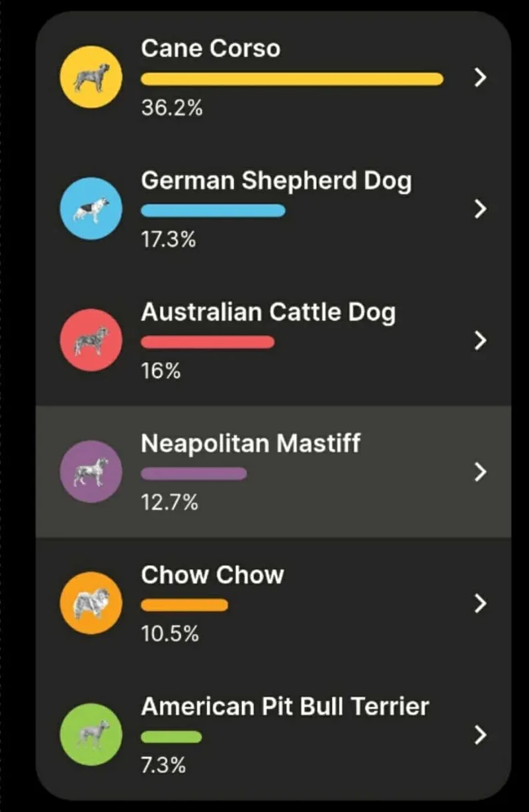Click the orange Chow Chow icon
The width and height of the screenshot is (529, 812).
coord(91,603)
